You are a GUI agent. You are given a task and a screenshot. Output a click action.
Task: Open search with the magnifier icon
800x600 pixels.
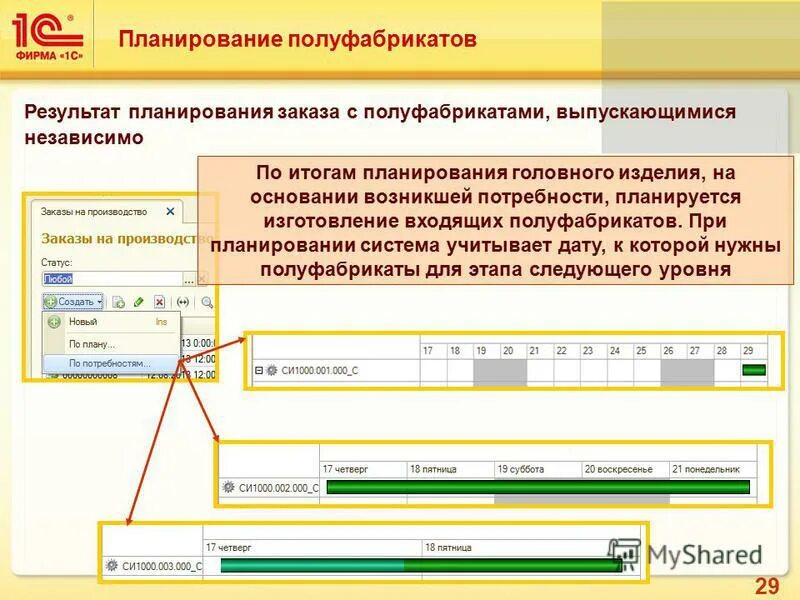tap(206, 302)
